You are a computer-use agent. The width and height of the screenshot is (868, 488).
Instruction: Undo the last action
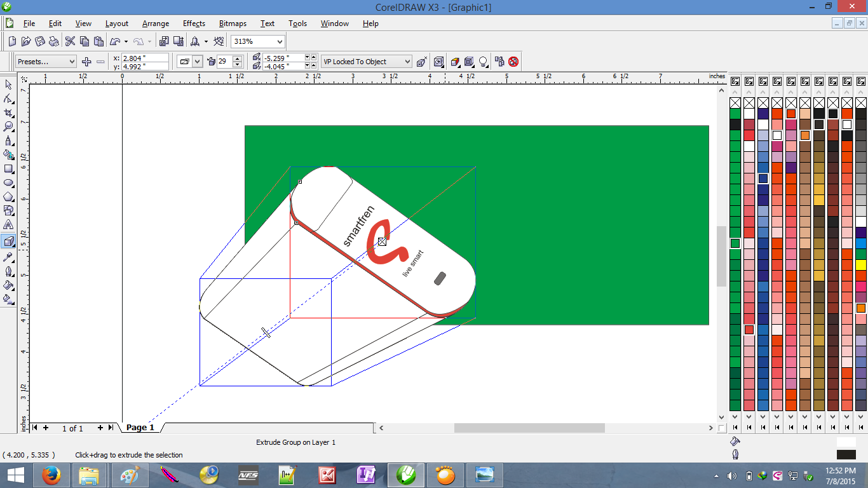115,41
